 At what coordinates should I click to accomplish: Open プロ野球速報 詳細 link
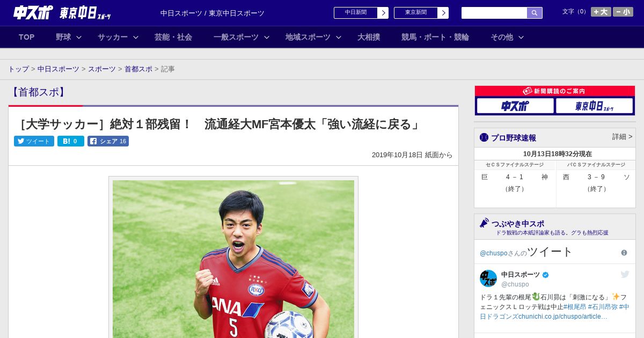point(622,137)
